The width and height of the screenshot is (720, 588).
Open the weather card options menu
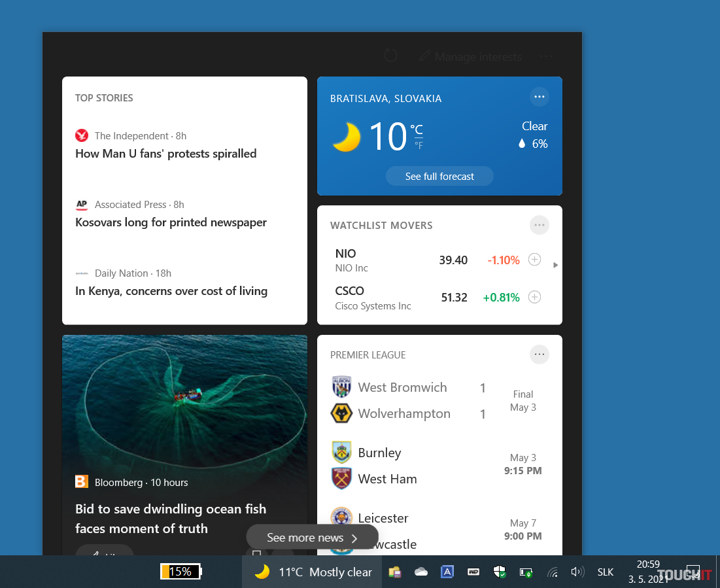[539, 97]
